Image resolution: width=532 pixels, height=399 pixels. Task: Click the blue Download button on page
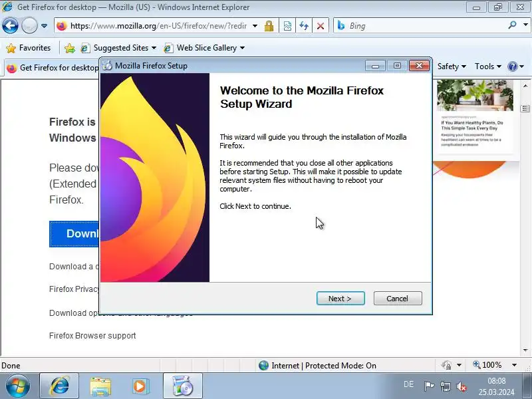[74, 234]
